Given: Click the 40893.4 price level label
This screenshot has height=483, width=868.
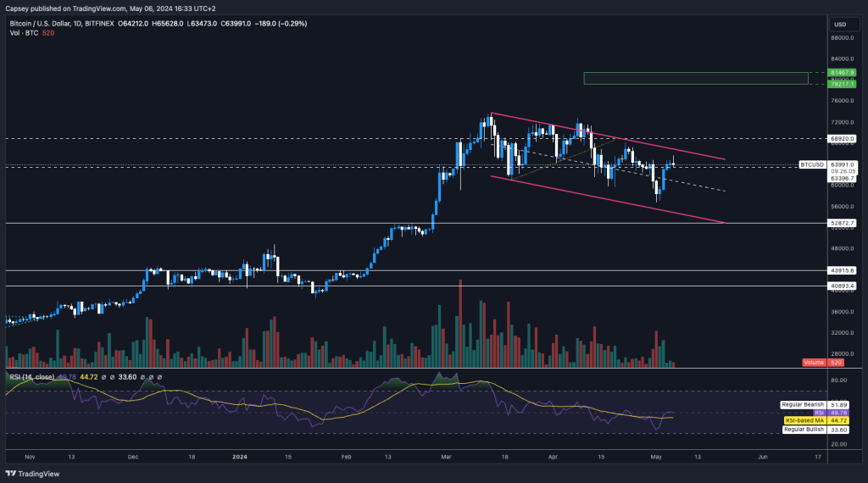Looking at the screenshot, I should click(842, 286).
